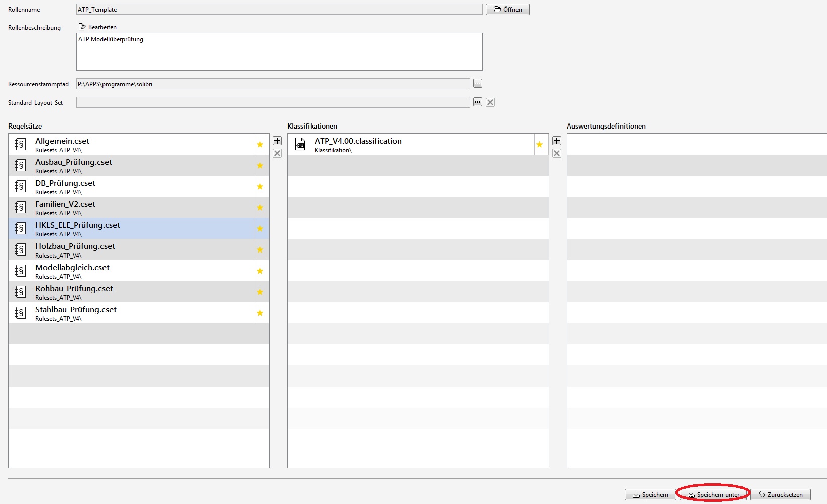Screen dimensions: 827x504
Task: Browse for Ressourcenstammpfad with ellipsis button
Action: point(478,84)
